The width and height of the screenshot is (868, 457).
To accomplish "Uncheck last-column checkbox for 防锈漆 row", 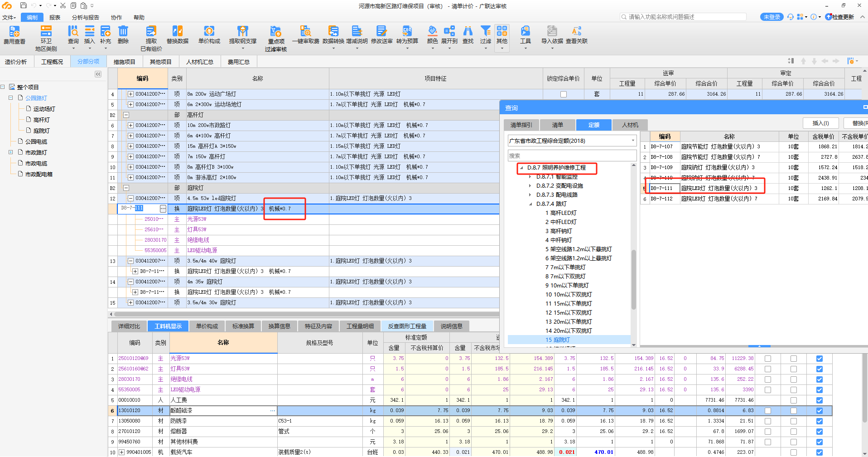I will tap(819, 421).
